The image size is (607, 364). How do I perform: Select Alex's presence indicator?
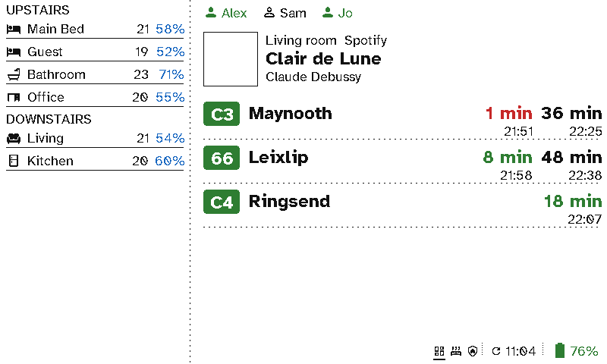[226, 13]
